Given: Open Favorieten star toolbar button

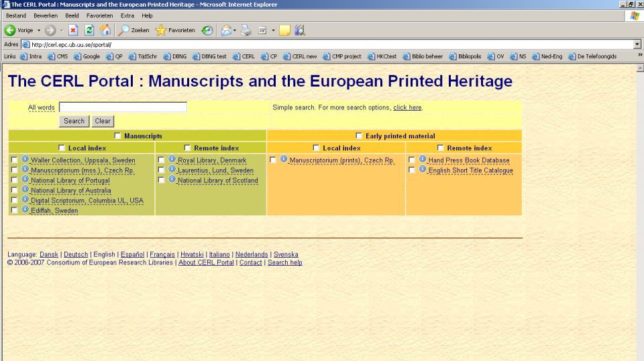Looking at the screenshot, I should [175, 30].
